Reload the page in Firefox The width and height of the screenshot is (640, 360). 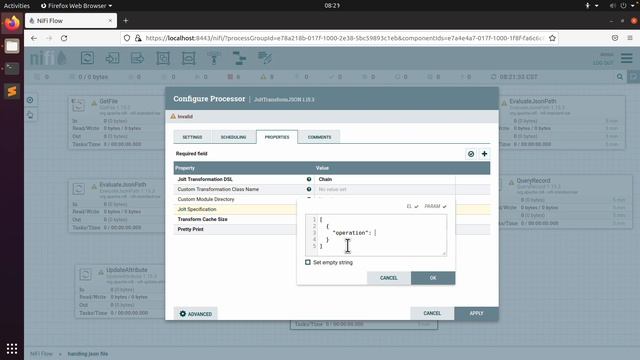[x=64, y=38]
